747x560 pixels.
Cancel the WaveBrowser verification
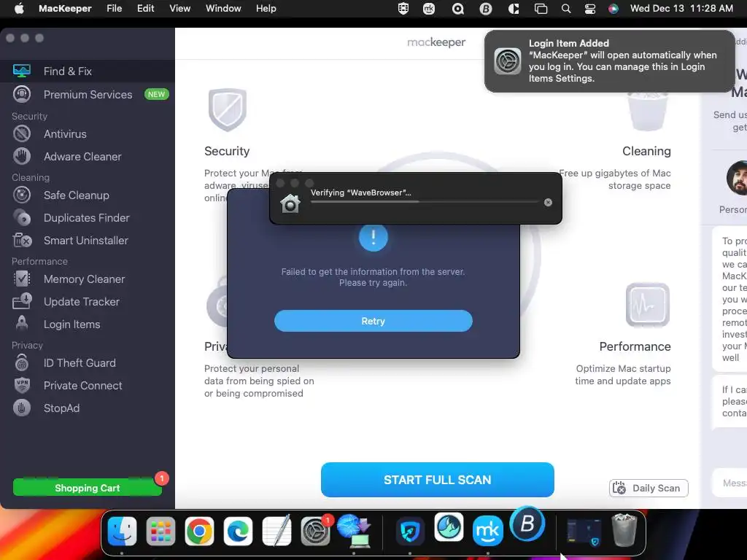548,203
